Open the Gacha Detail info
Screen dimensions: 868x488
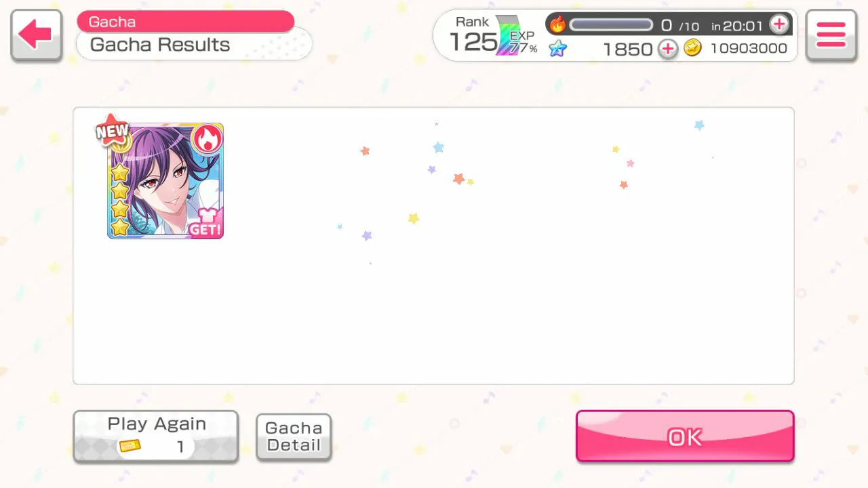(294, 437)
